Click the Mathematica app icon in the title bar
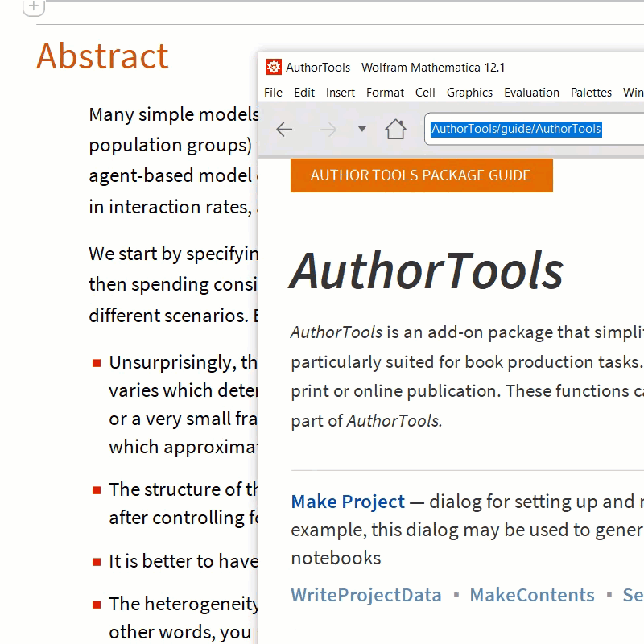This screenshot has width=644, height=644. pyautogui.click(x=274, y=67)
